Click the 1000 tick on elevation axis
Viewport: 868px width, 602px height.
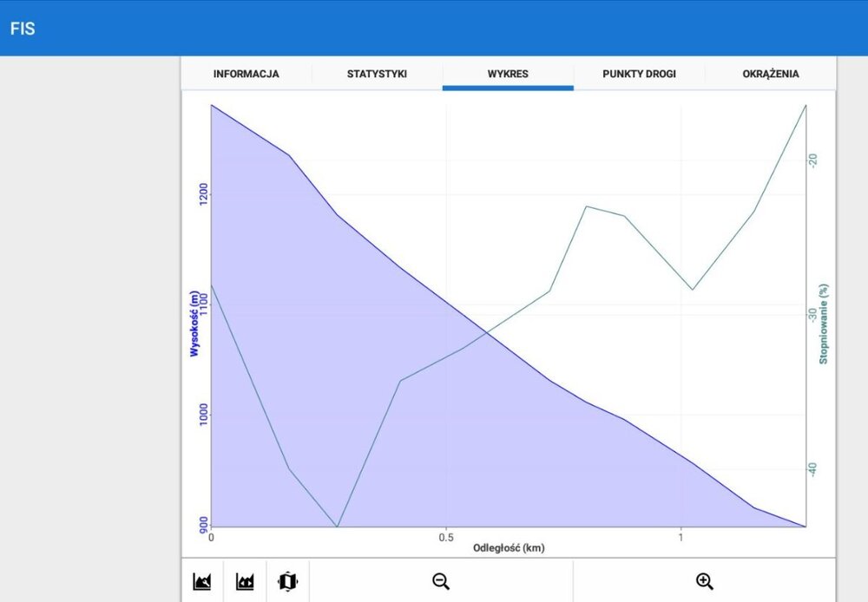204,416
